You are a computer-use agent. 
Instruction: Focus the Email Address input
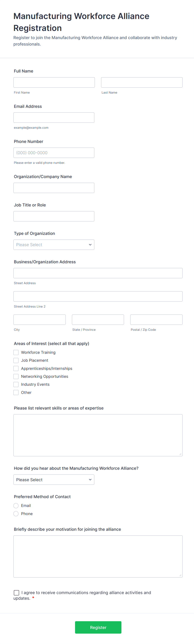(54, 117)
